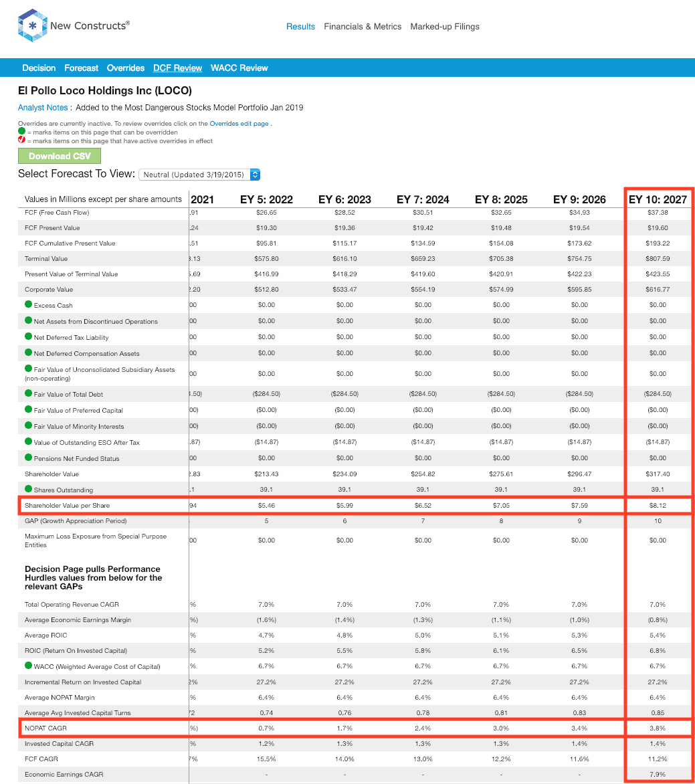Open the Marked-up Filings tab
Screen dimensions: 695x784
pos(445,27)
